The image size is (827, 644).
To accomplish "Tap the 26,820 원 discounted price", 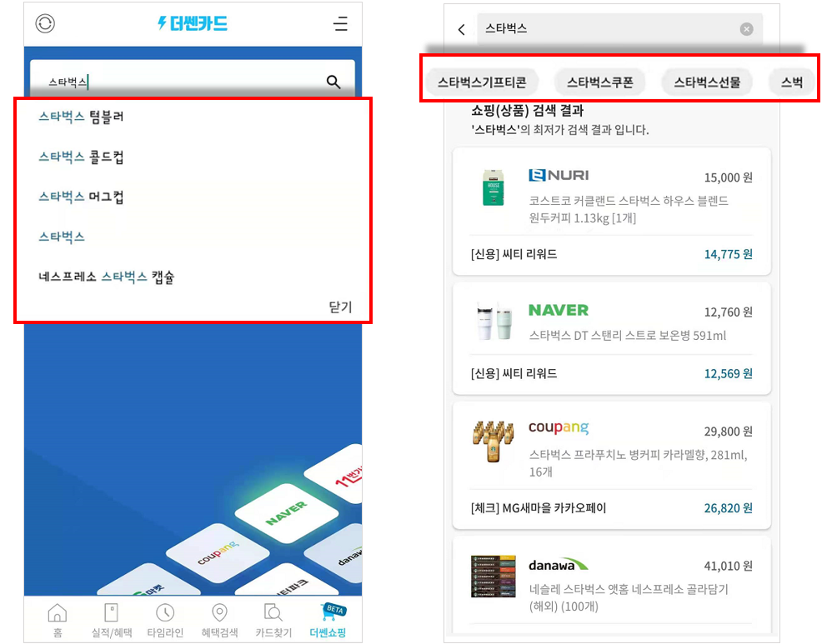I will click(729, 508).
